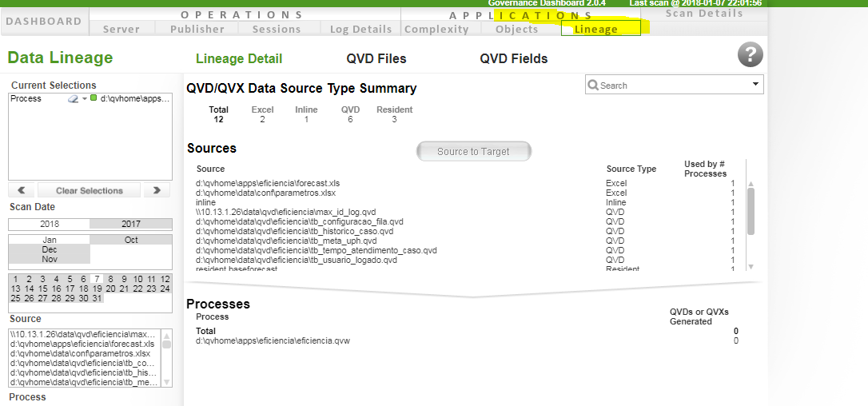Go to the Complexity tab

[436, 29]
